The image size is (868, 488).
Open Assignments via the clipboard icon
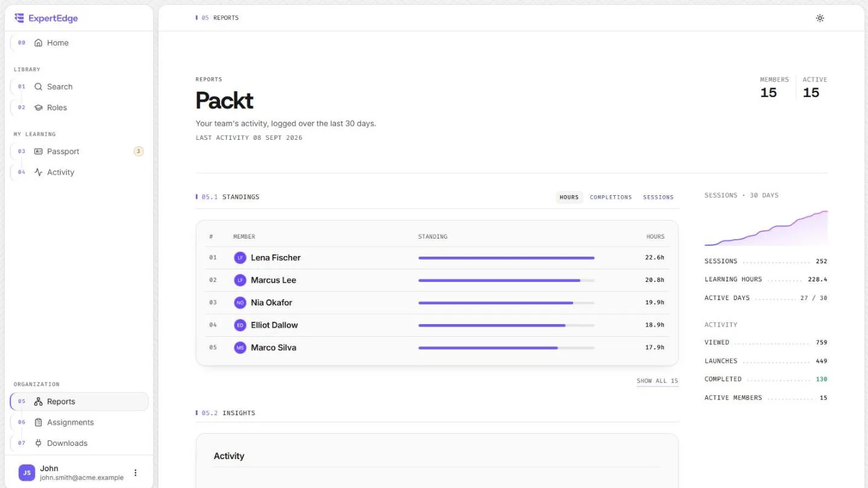(39, 422)
